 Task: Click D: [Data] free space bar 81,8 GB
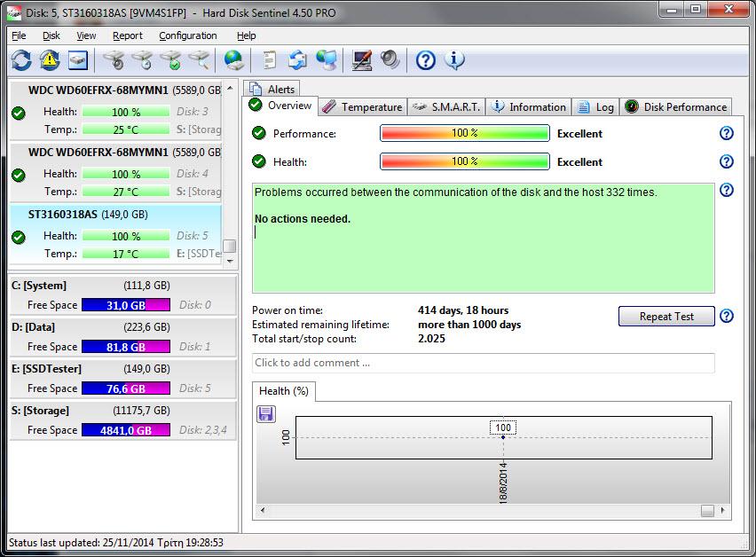pos(126,347)
